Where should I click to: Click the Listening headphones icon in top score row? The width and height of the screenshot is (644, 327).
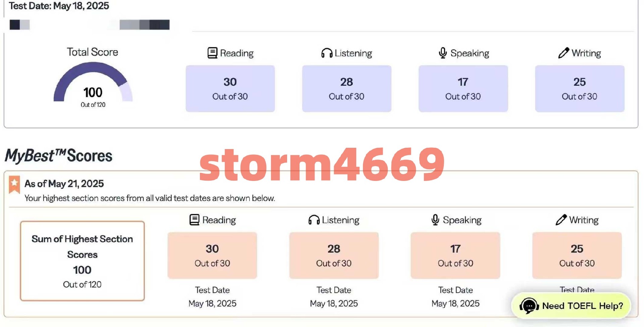tap(327, 53)
